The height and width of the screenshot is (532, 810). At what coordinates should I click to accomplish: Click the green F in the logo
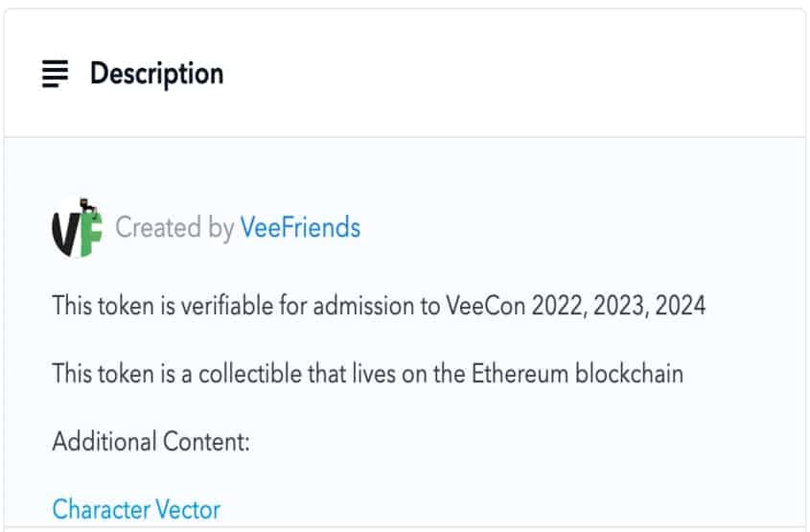pos(92,232)
